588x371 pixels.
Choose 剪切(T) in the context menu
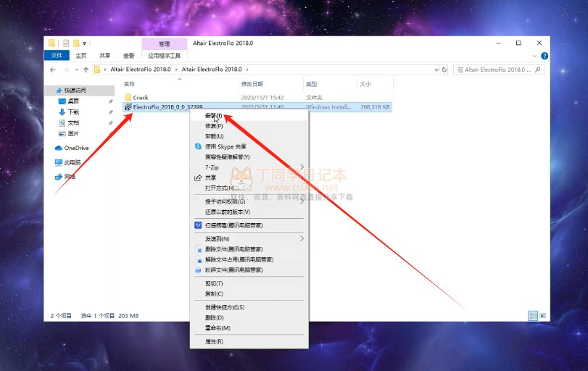(x=249, y=283)
